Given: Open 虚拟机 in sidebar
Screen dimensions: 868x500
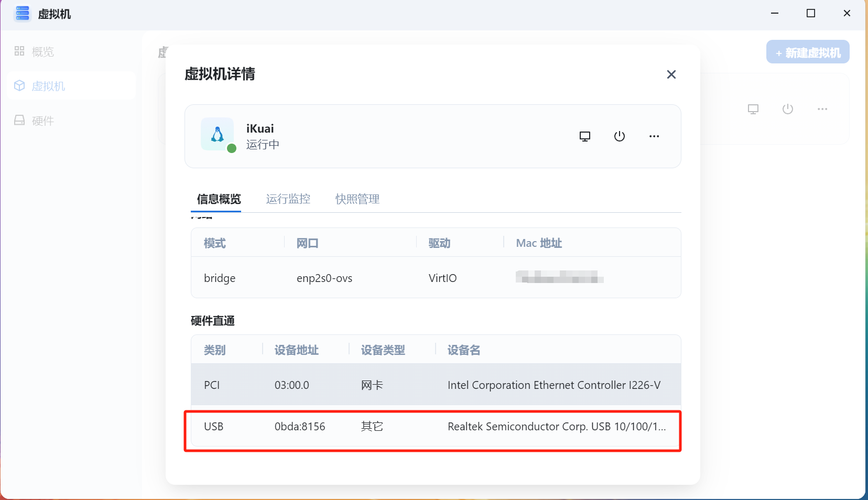Looking at the screenshot, I should [x=72, y=86].
